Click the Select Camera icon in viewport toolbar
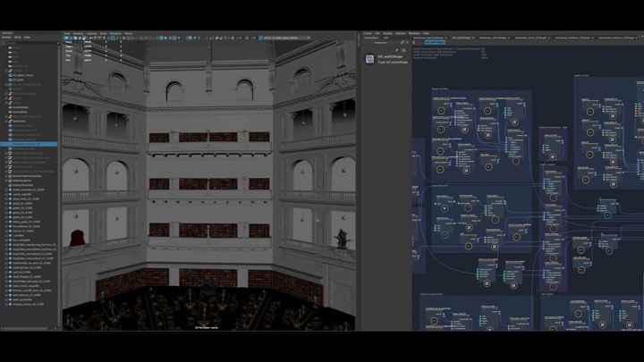 tap(66, 38)
